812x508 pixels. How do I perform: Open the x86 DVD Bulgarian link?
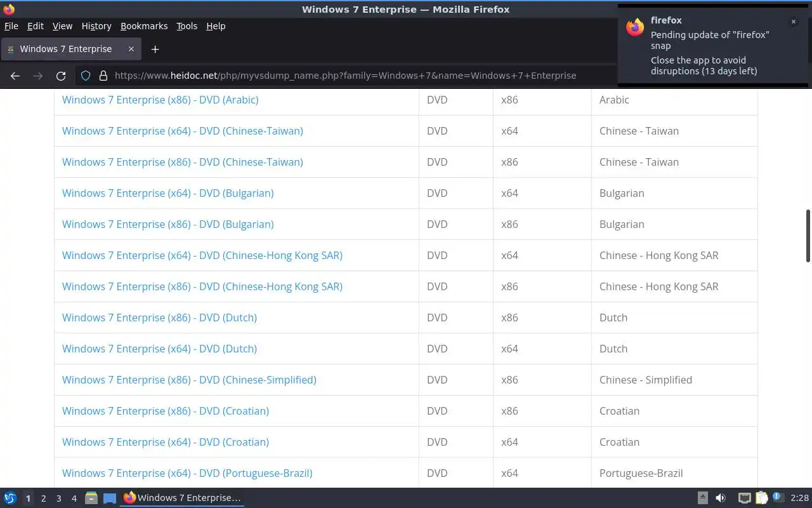168,224
